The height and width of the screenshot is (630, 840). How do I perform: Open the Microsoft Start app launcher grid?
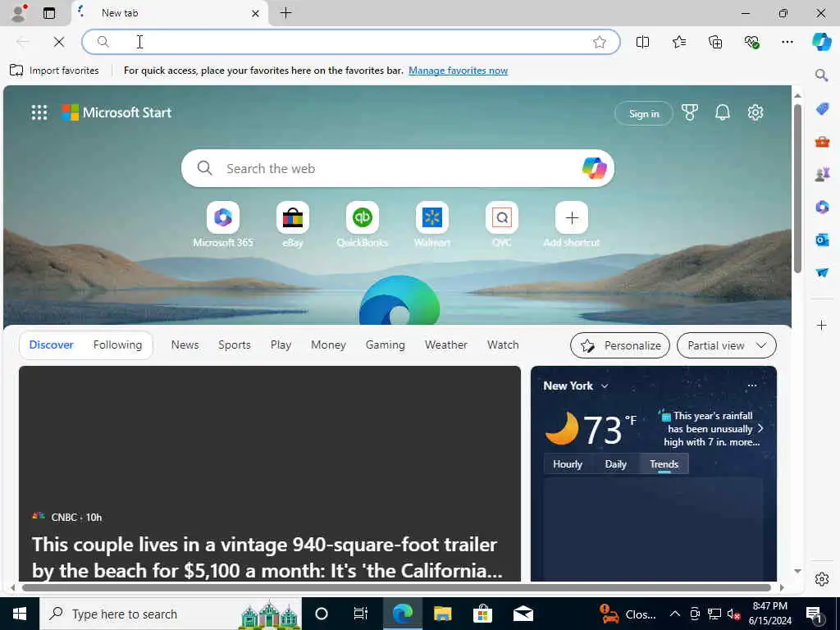pyautogui.click(x=39, y=112)
